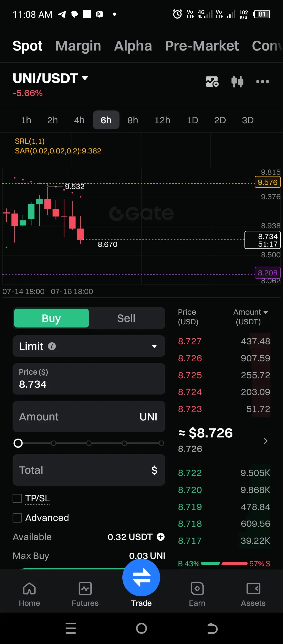Open Earn from bottom navigation
The image size is (283, 644).
pos(197,594)
